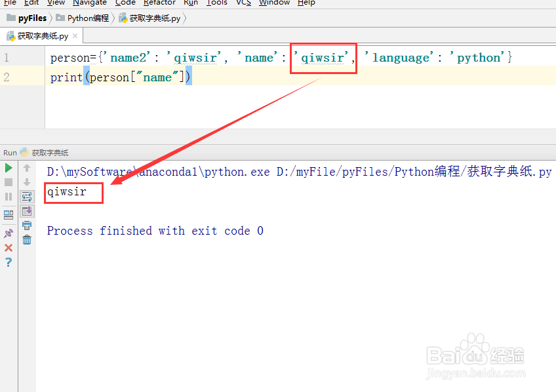Open the VCS menu
This screenshot has height=392, width=556.
point(244,3)
